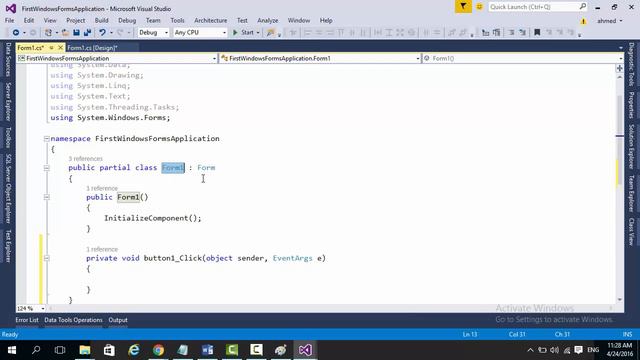Open the Architecture menu
The image size is (640, 360).
[210, 20]
